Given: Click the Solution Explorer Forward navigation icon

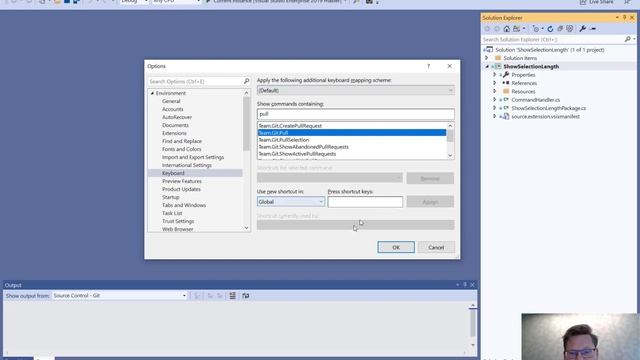Looking at the screenshot, I should tap(497, 29).
